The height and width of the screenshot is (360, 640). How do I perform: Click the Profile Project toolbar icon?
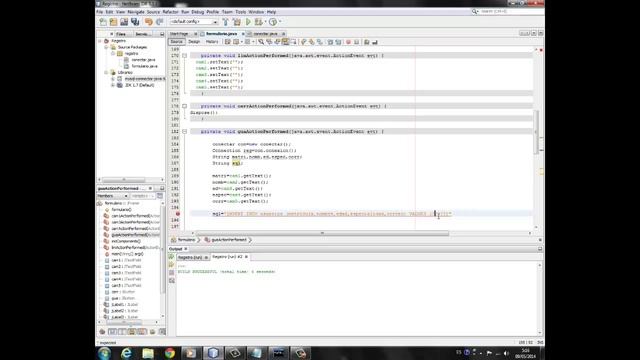coord(273,22)
